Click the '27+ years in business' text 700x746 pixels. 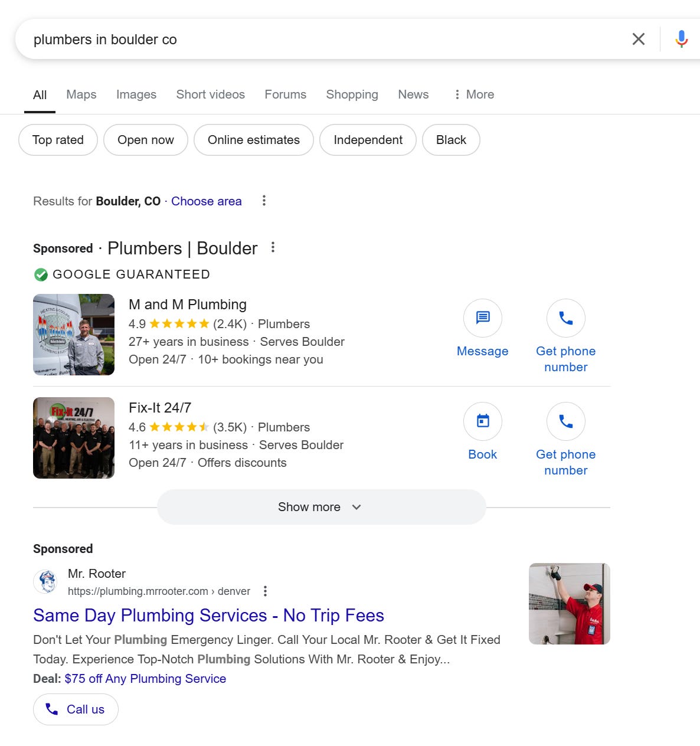point(189,342)
